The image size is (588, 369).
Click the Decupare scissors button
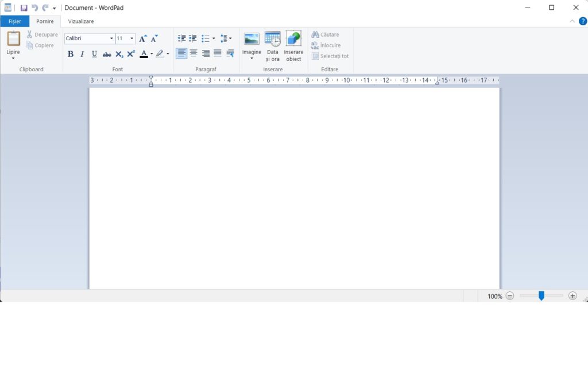42,34
